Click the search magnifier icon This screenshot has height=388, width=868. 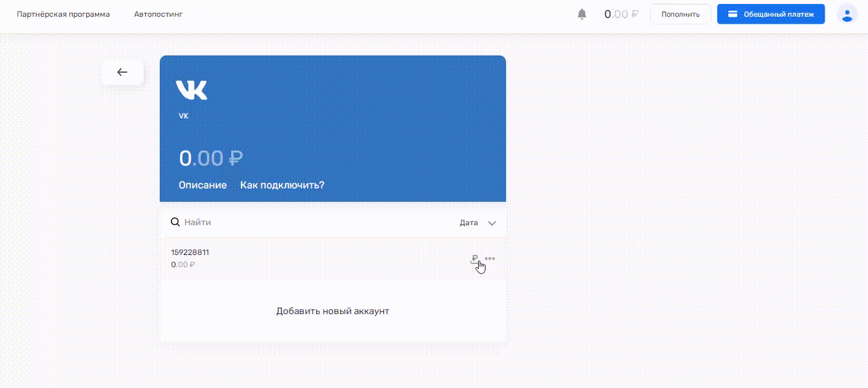[175, 222]
